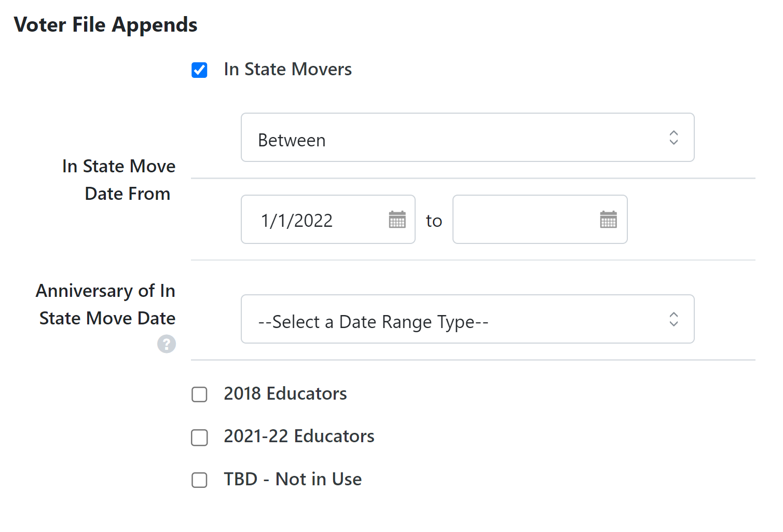This screenshot has height=532, width=783.
Task: Click the In State Movers label text
Action: pyautogui.click(x=287, y=70)
